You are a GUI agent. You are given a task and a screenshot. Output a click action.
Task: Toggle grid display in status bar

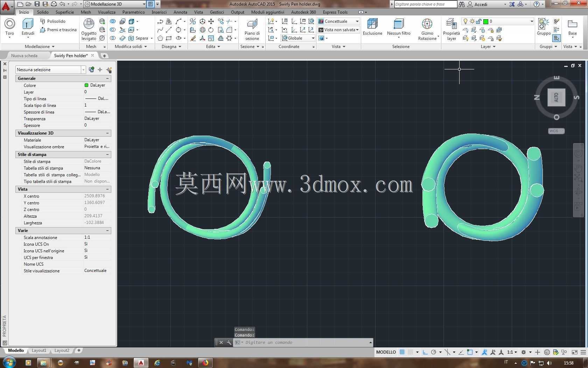click(402, 352)
